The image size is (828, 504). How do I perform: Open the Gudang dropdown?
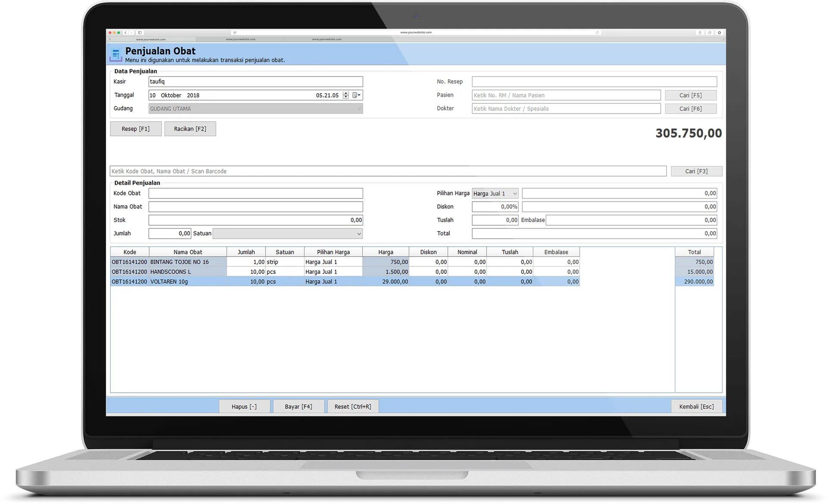(256, 109)
